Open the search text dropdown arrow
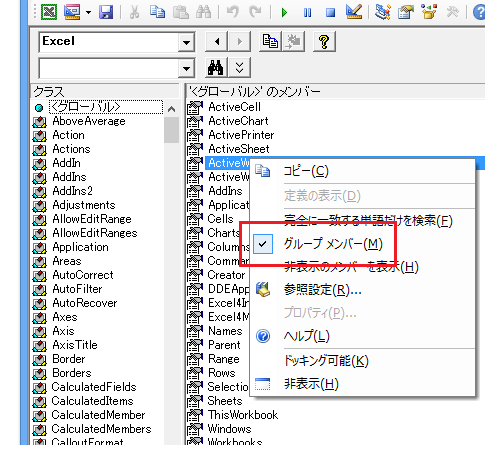485x455 pixels. tap(186, 69)
